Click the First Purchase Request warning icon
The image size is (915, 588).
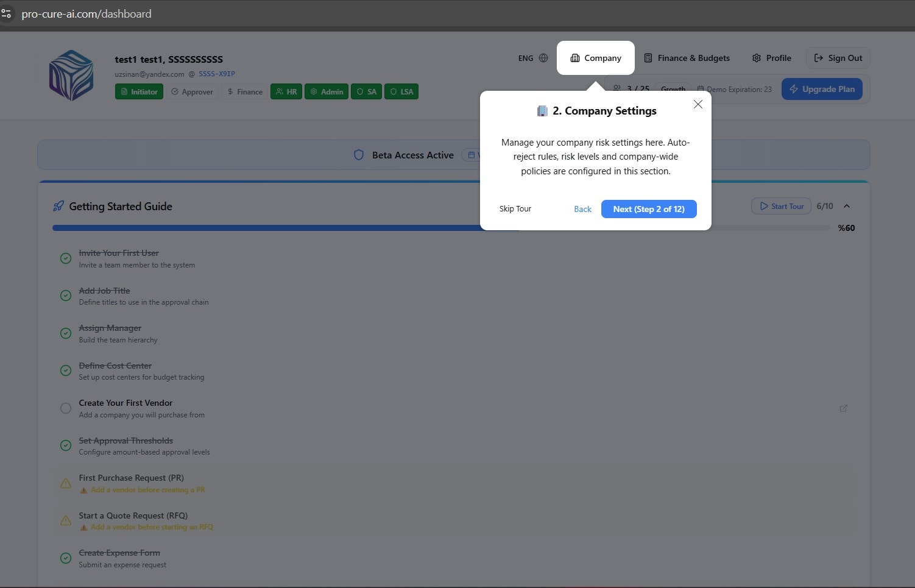[66, 483]
